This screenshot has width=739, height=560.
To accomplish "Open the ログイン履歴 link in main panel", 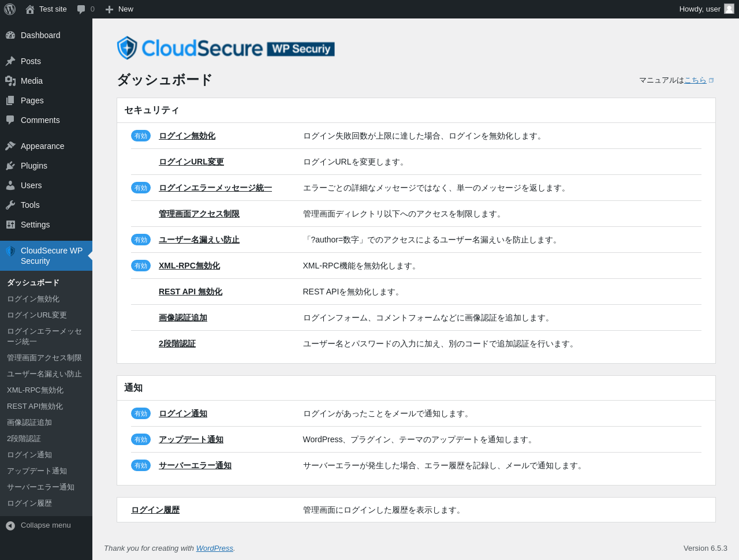I will [155, 510].
